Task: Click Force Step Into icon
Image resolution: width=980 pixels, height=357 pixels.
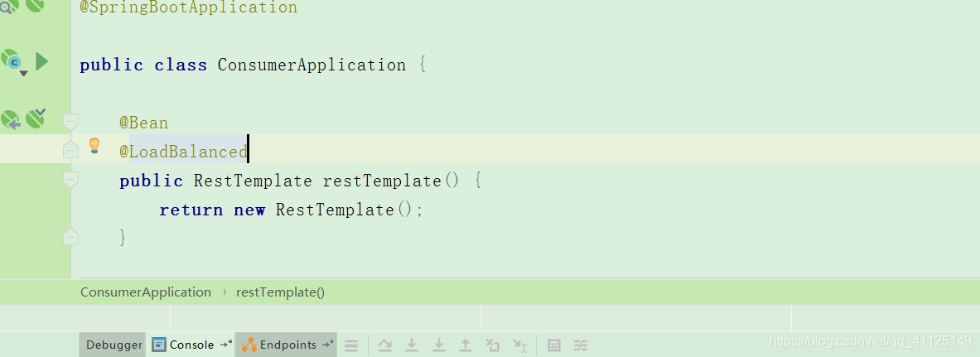Action: [x=439, y=345]
